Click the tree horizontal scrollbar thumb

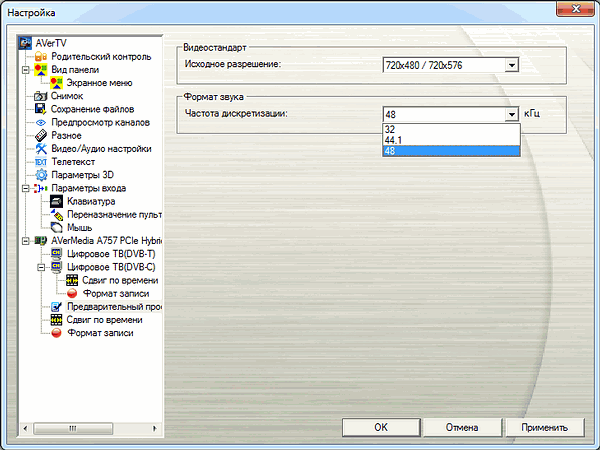[73, 428]
